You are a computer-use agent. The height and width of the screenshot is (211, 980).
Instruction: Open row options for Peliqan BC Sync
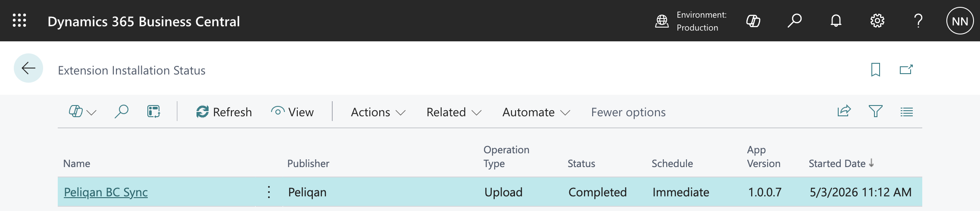pyautogui.click(x=269, y=192)
